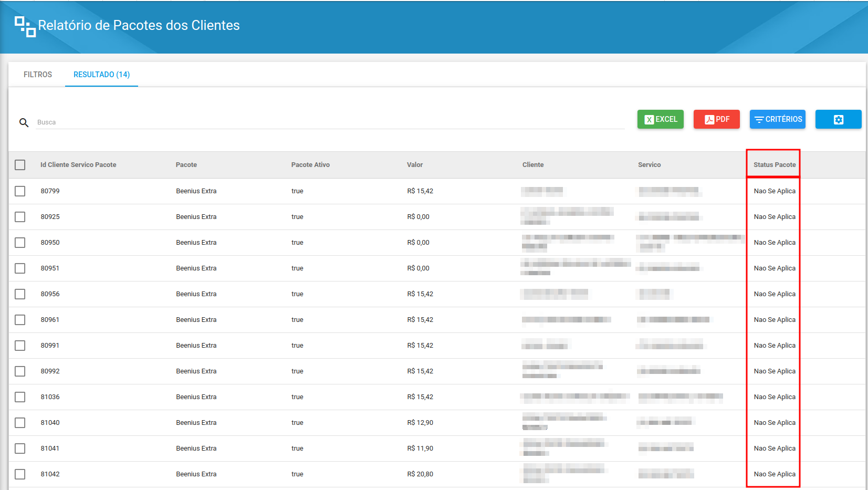Check the row 80961 checkbox

point(20,320)
